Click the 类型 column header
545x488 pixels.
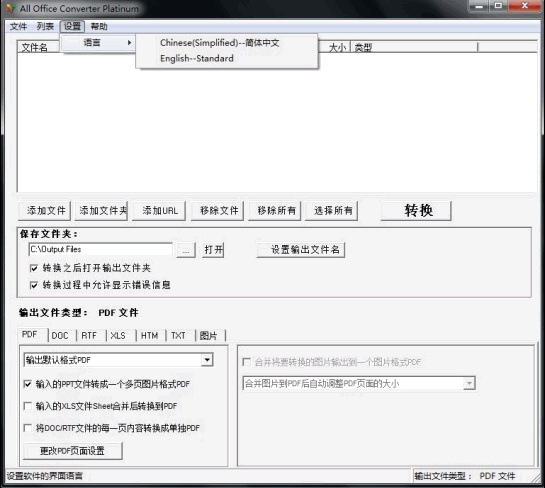click(414, 48)
